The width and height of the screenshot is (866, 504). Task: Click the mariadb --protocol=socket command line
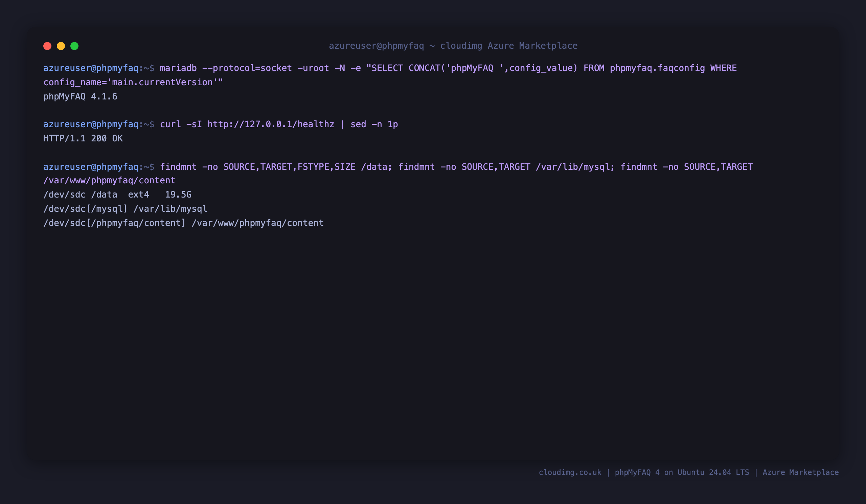tap(449, 68)
